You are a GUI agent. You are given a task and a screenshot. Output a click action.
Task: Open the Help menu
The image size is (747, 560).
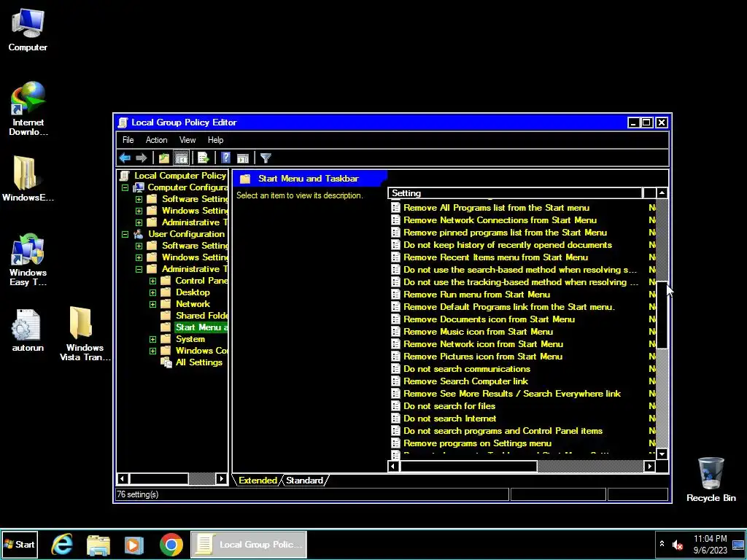215,140
